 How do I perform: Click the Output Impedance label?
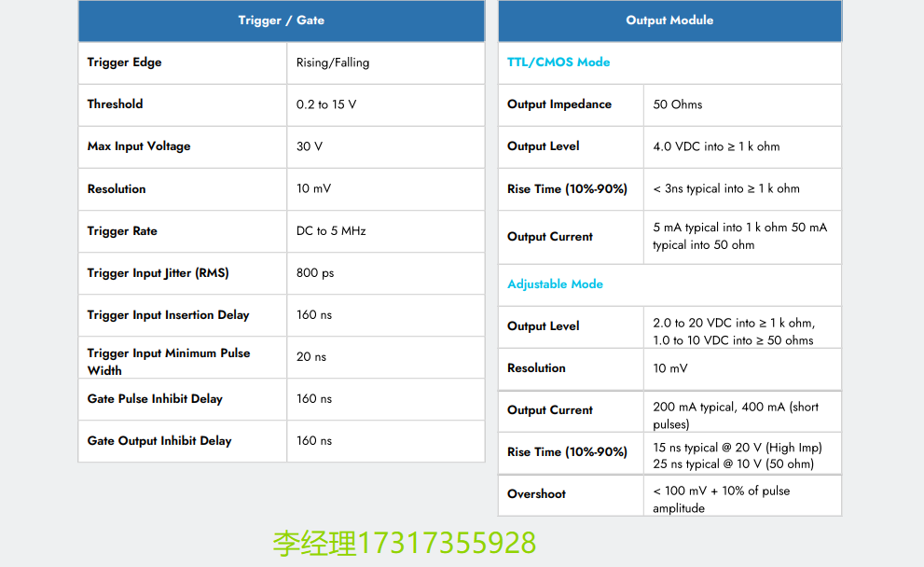coord(559,104)
